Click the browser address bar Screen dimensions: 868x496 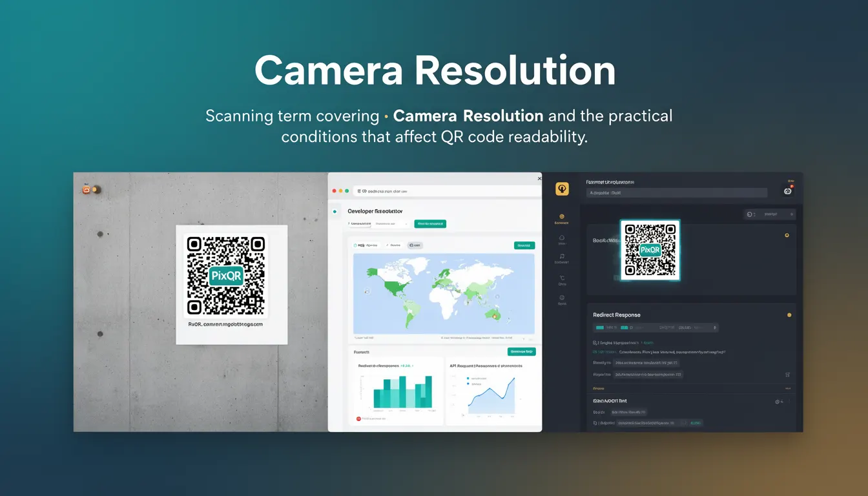pyautogui.click(x=447, y=191)
